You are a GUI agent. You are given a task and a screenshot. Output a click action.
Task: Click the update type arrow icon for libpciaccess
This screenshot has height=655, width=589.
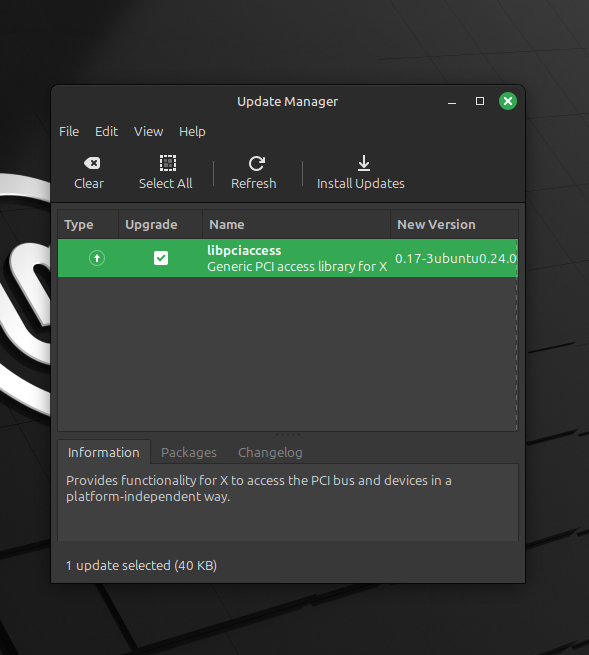click(97, 258)
